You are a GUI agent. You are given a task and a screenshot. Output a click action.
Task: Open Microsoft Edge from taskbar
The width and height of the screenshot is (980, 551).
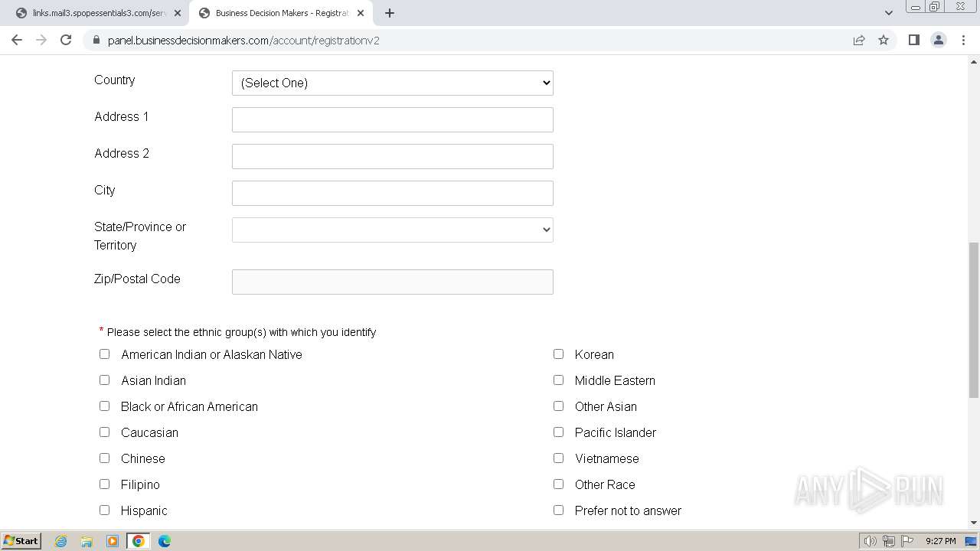click(164, 541)
